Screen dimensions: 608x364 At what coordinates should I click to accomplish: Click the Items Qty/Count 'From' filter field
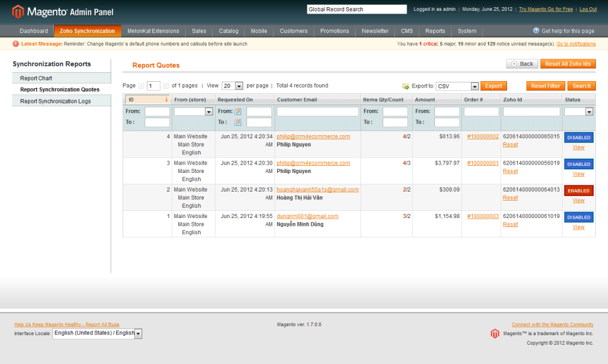(395, 112)
